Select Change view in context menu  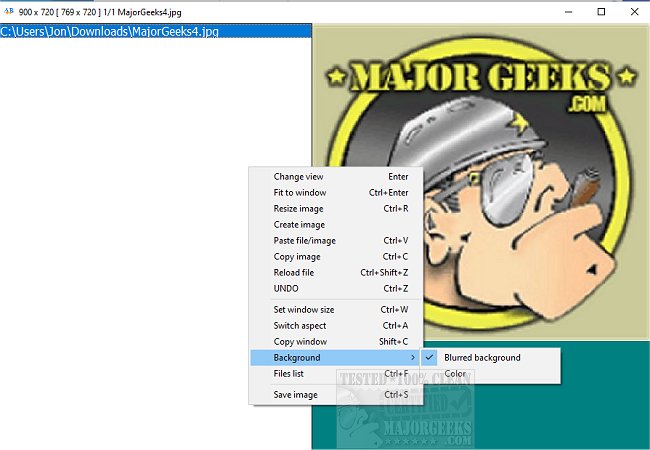coord(336,177)
